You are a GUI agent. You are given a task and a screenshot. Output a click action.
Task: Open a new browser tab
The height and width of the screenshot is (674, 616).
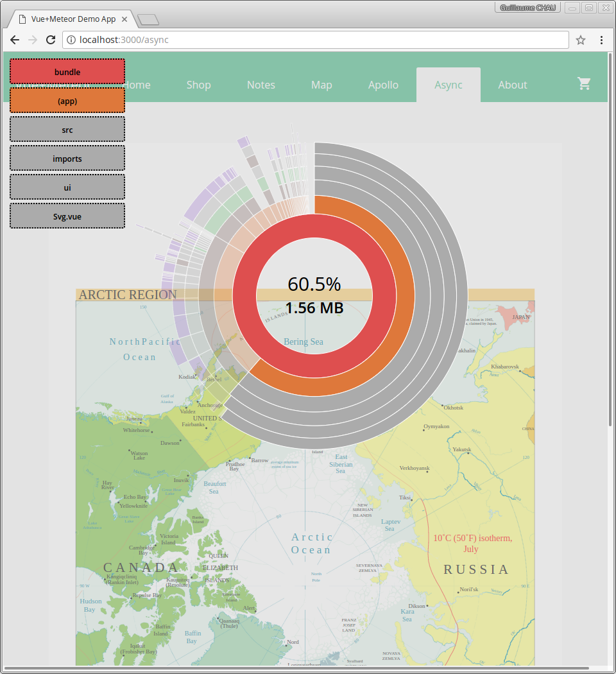pos(149,19)
